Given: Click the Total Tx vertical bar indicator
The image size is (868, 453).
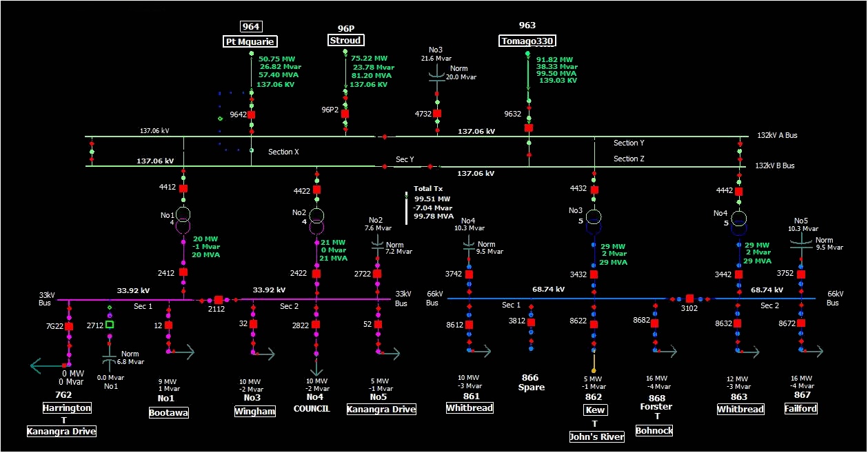Looking at the screenshot, I should pyautogui.click(x=406, y=207).
